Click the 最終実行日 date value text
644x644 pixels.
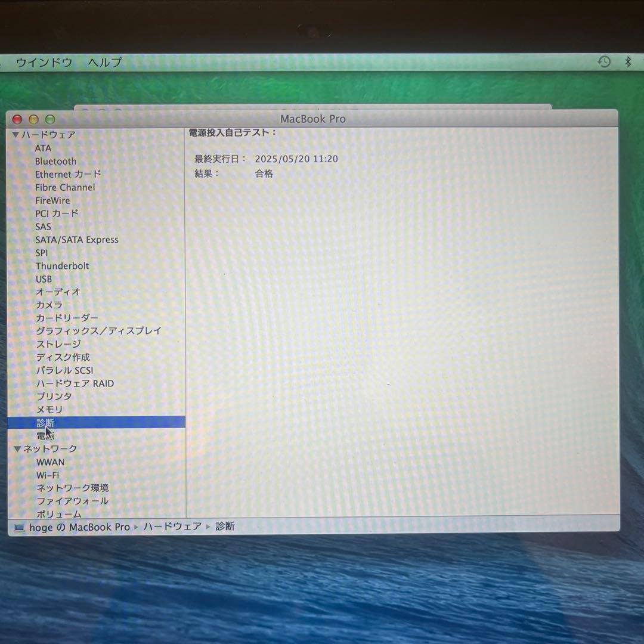[x=296, y=159]
